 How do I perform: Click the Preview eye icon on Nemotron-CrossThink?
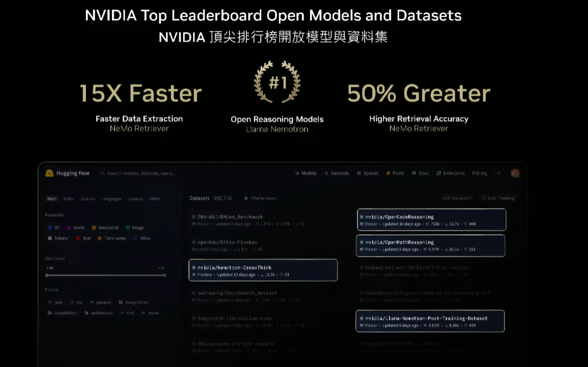point(194,275)
